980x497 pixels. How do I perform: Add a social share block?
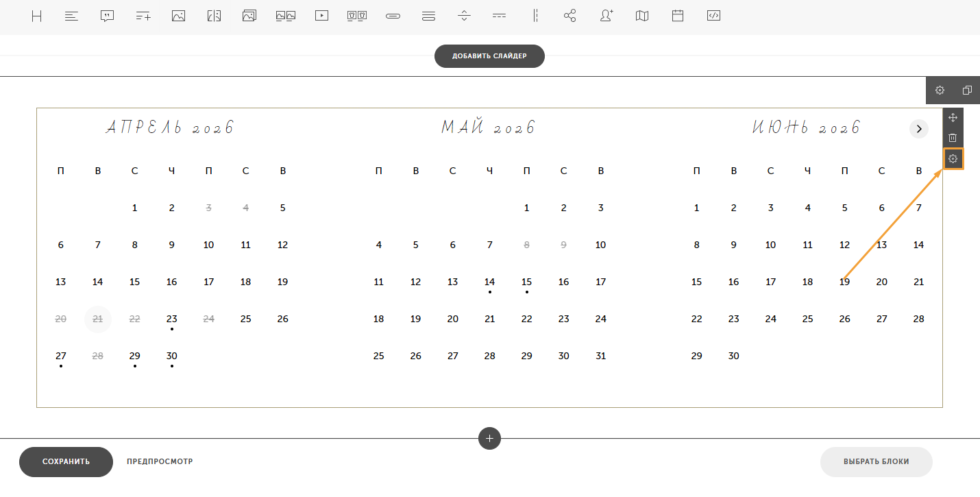coord(570,16)
